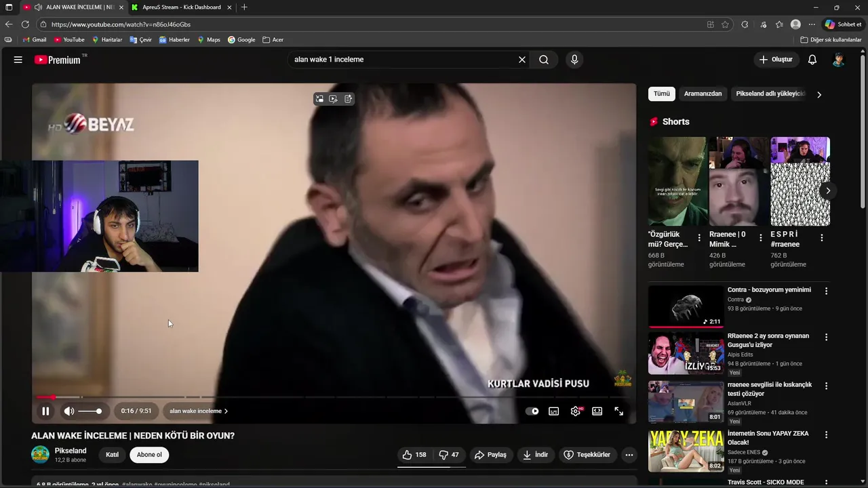
Task: Reload the page
Action: point(25,24)
